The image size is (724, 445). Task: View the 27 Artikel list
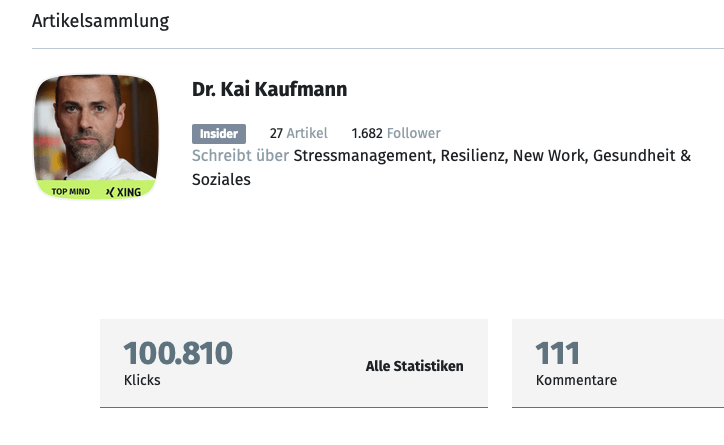298,134
